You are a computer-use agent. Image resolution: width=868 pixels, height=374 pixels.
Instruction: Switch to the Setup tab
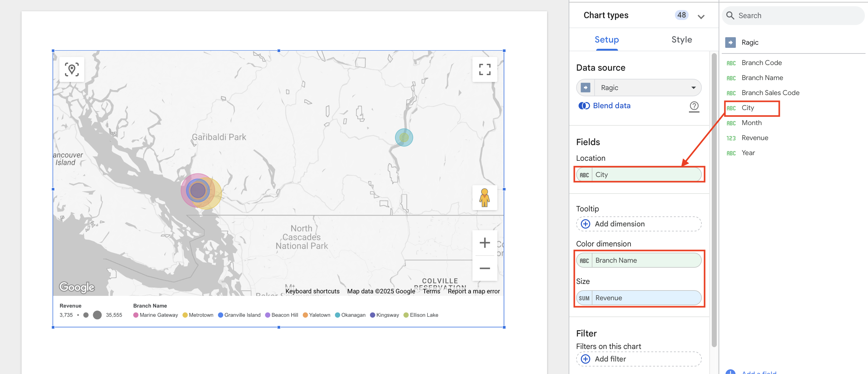pyautogui.click(x=606, y=40)
